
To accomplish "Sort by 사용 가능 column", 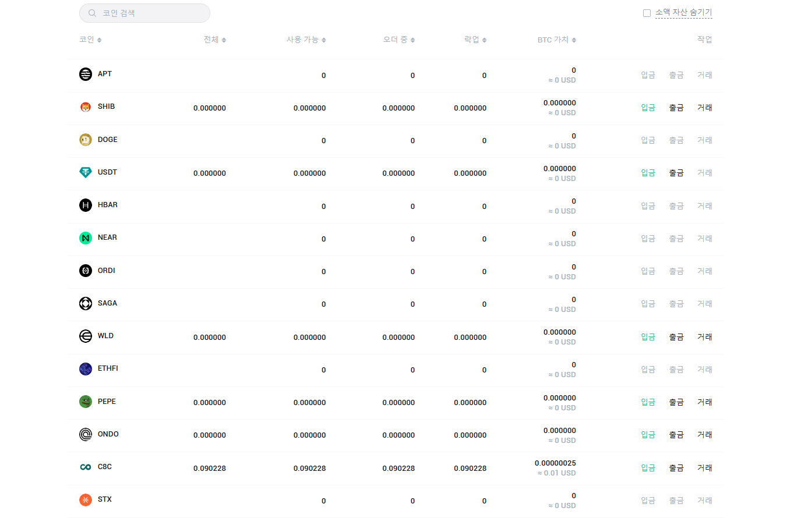I will (306, 40).
